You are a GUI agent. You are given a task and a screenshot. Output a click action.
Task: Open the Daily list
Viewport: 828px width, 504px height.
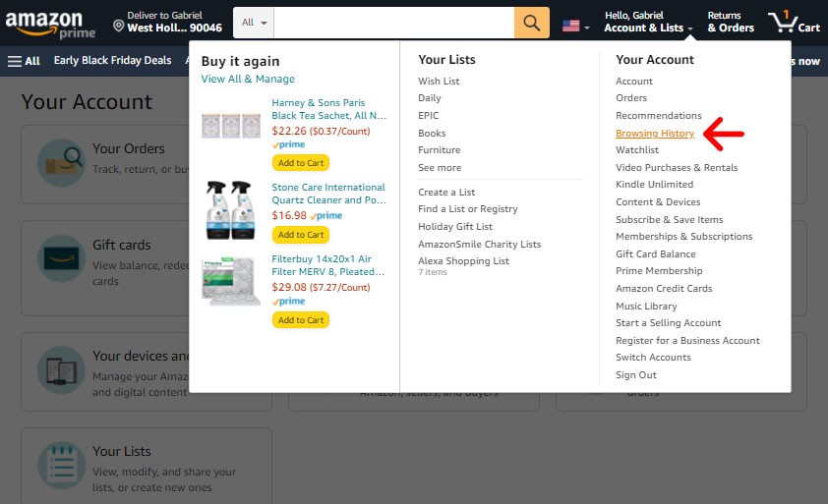pos(430,98)
